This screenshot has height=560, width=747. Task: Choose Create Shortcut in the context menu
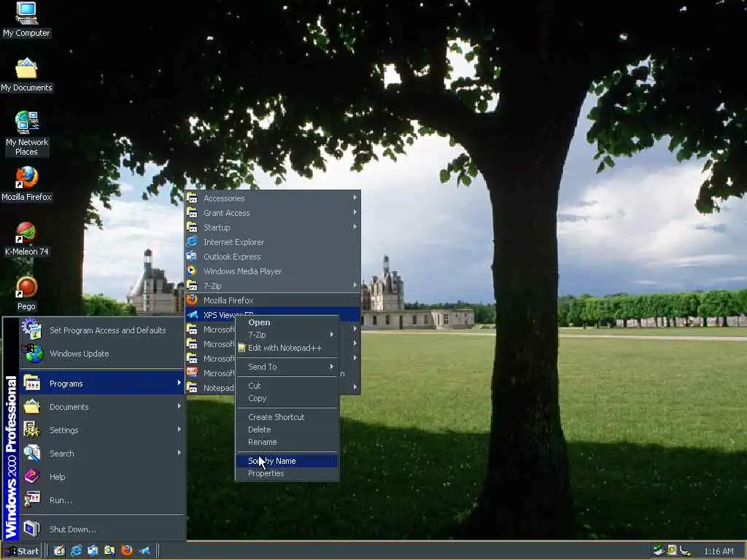(x=287, y=417)
